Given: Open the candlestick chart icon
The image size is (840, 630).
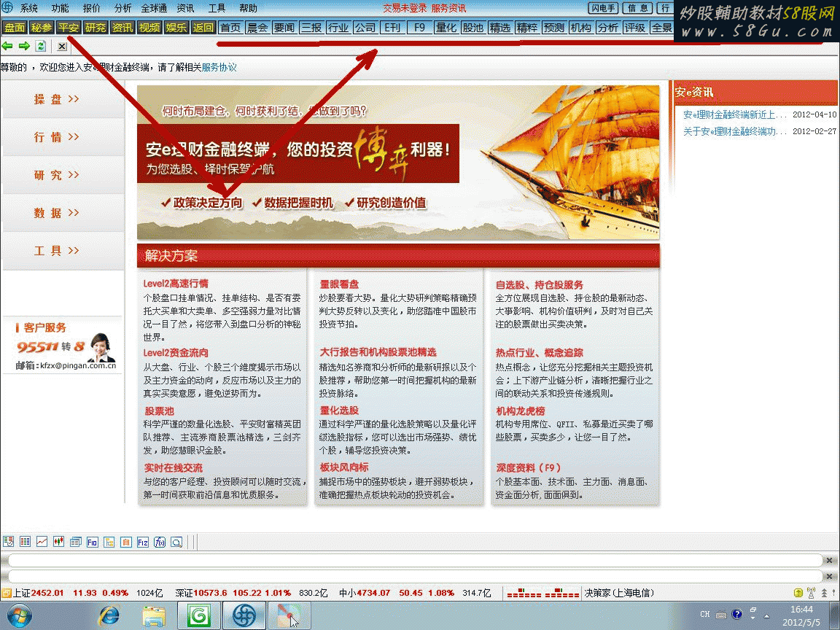Looking at the screenshot, I should click(58, 542).
